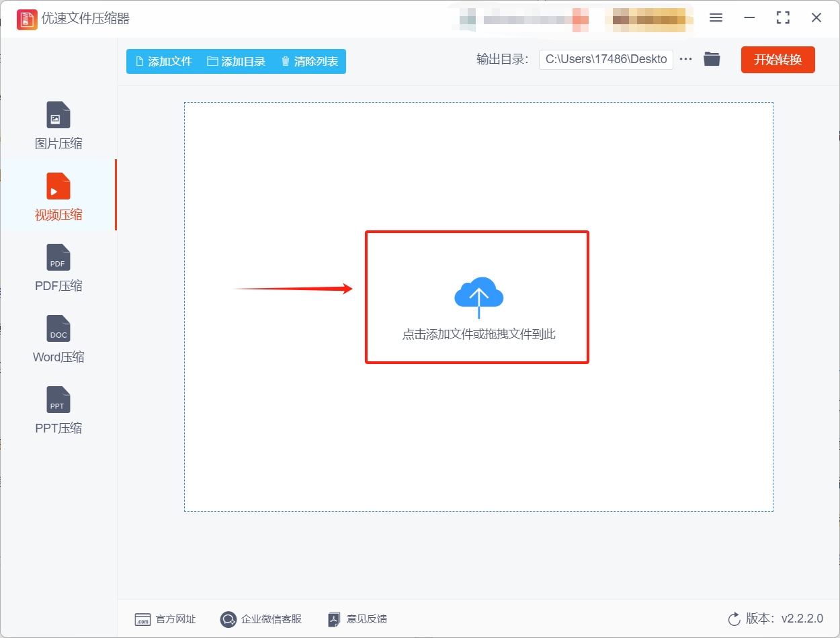Open 企业微信客服 customer service
The width and height of the screenshot is (840, 638).
261,619
